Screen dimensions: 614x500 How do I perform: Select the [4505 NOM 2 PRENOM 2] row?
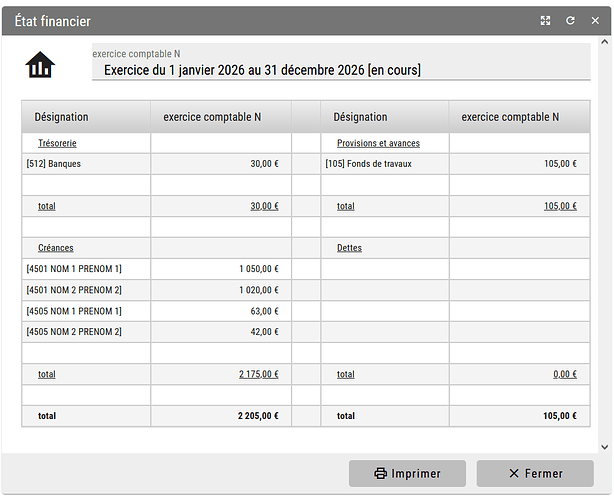(157, 332)
